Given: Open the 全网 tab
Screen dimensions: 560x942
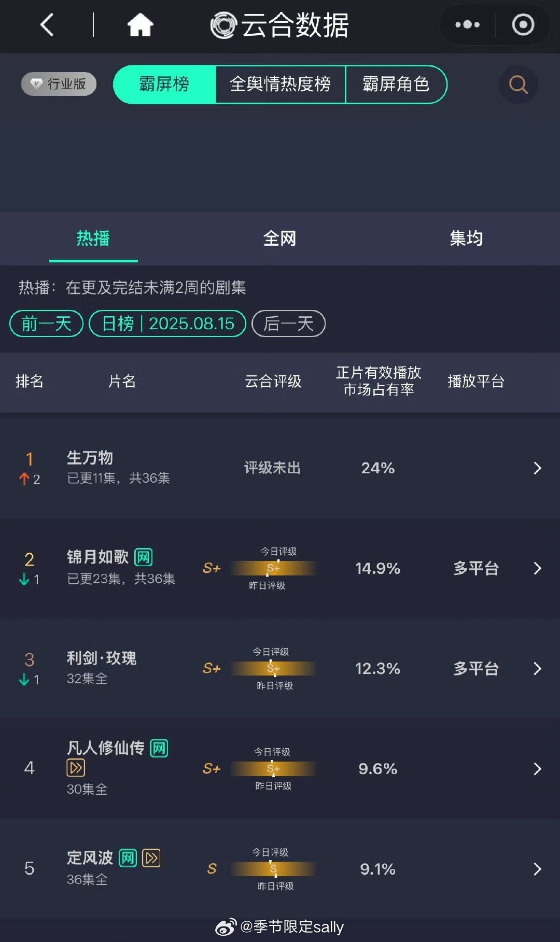Looking at the screenshot, I should click(280, 238).
